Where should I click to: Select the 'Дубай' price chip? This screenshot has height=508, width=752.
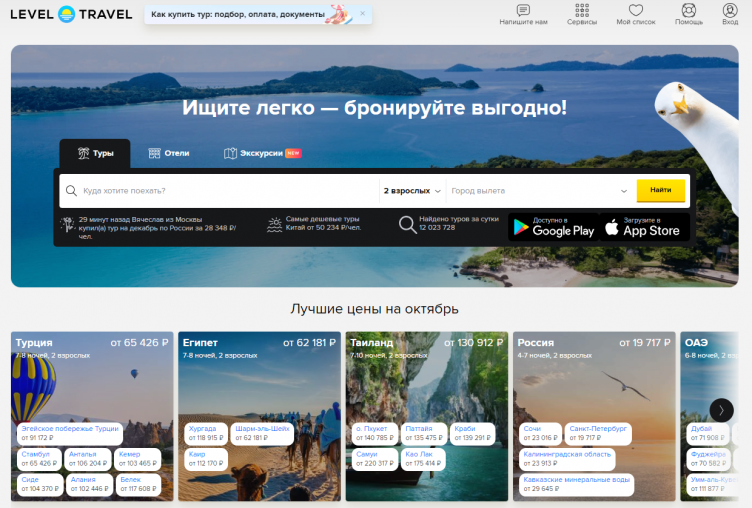[x=708, y=433]
